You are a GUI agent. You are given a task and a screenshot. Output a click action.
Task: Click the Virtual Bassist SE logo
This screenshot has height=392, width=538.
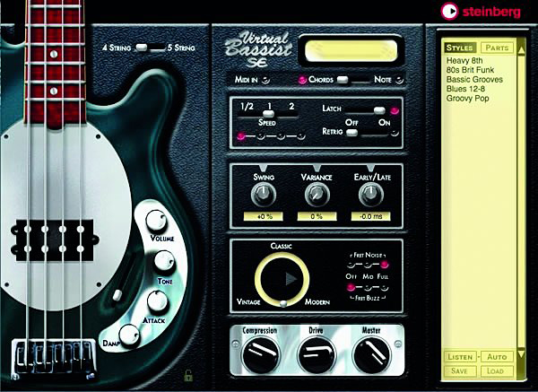coord(259,49)
